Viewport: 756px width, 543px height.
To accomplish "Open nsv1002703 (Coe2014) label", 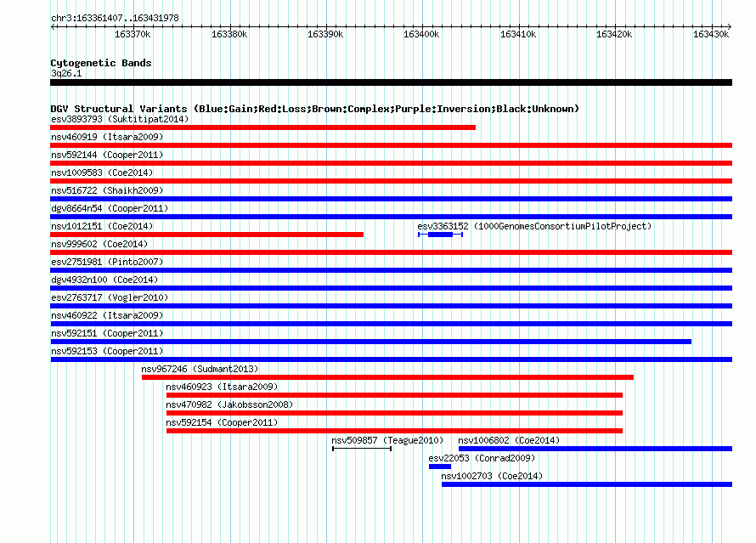I will pos(492,476).
